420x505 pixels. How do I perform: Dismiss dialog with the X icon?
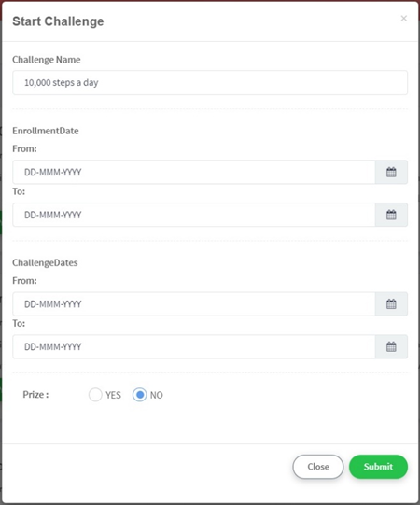click(x=403, y=19)
